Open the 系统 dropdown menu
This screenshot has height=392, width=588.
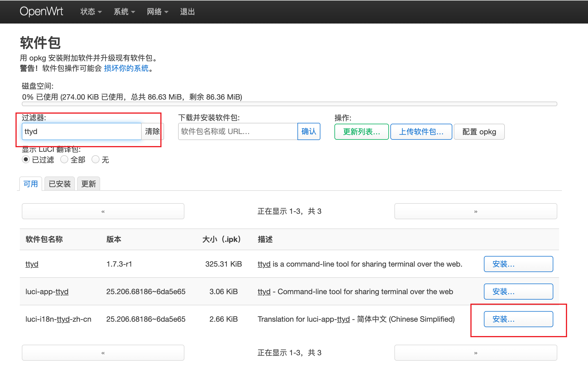pos(124,12)
